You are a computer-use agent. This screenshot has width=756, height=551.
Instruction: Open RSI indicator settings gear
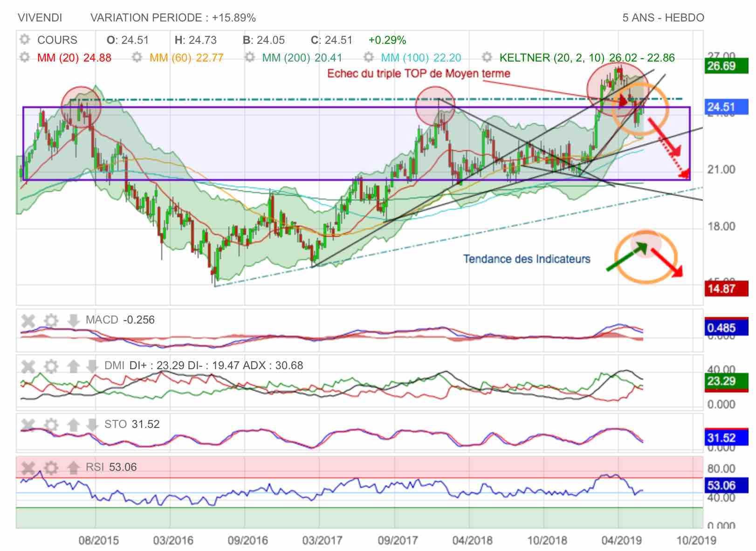51,468
